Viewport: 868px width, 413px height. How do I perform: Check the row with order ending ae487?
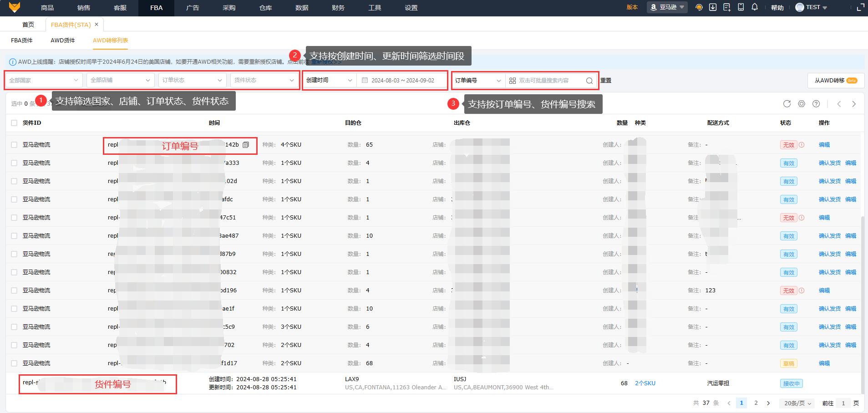coord(14,236)
